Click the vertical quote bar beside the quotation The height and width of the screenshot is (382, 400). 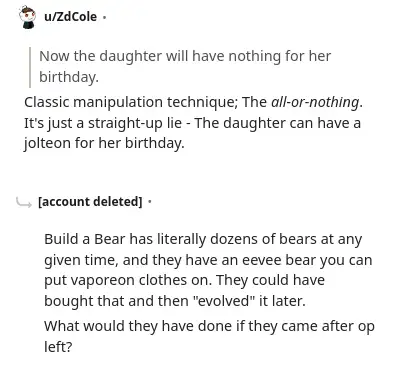(30, 68)
